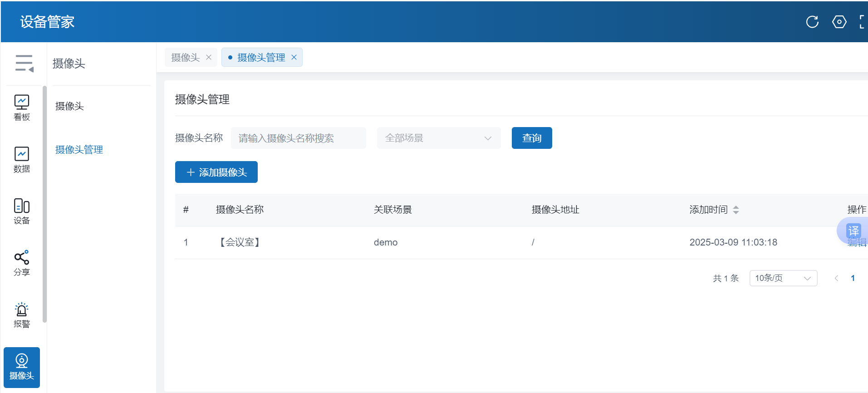Click the 查询 search button
The width and height of the screenshot is (868, 393).
531,138
